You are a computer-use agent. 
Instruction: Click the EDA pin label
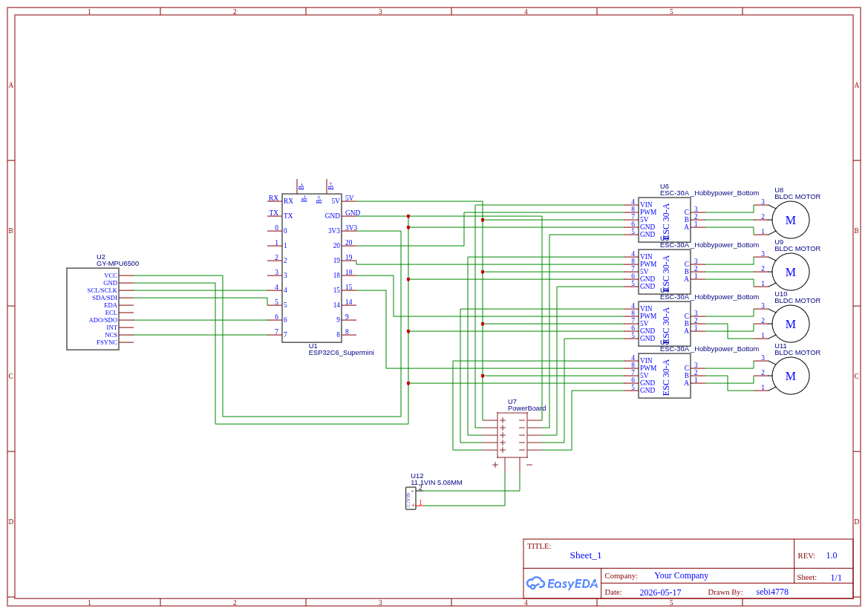111,305
